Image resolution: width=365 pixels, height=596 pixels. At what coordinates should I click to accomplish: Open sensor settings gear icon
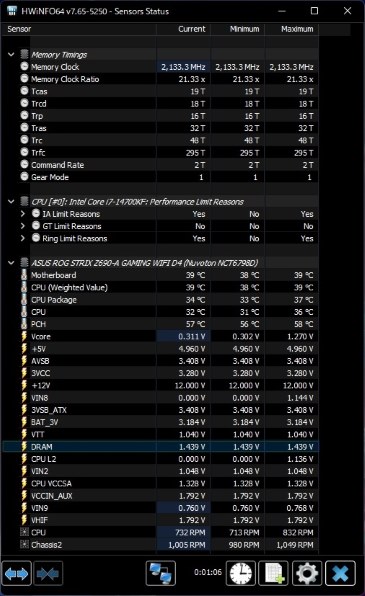coord(307,574)
